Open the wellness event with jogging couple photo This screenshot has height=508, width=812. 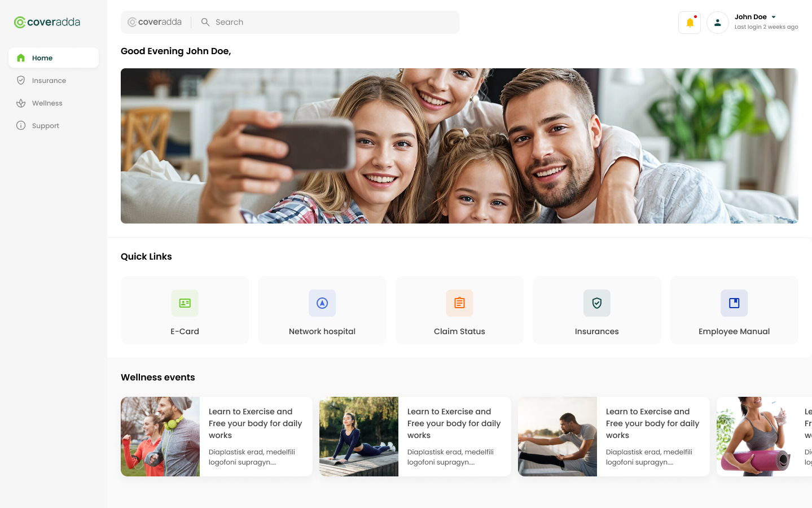217,436
